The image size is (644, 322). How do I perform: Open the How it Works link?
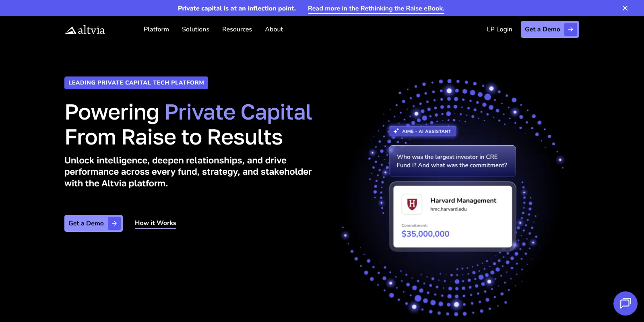[155, 223]
